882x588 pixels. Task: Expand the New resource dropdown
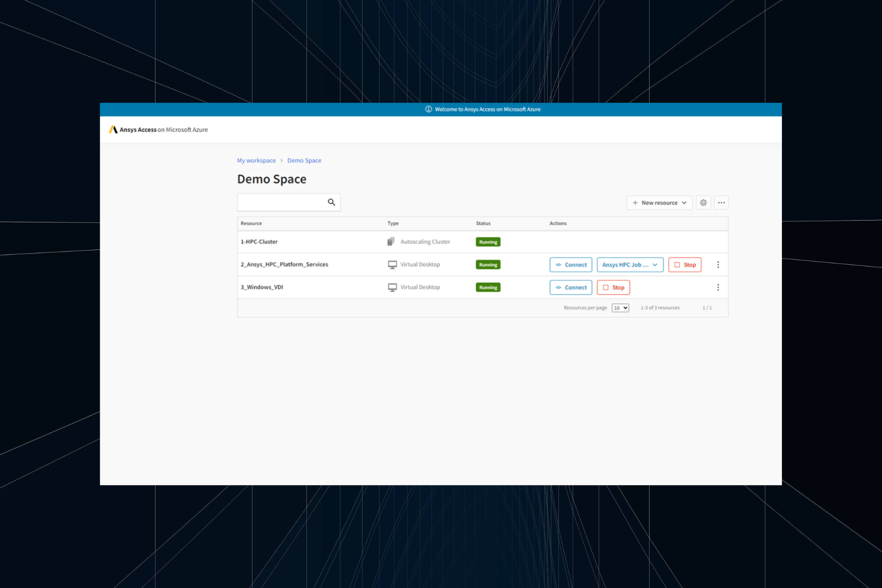(x=659, y=203)
